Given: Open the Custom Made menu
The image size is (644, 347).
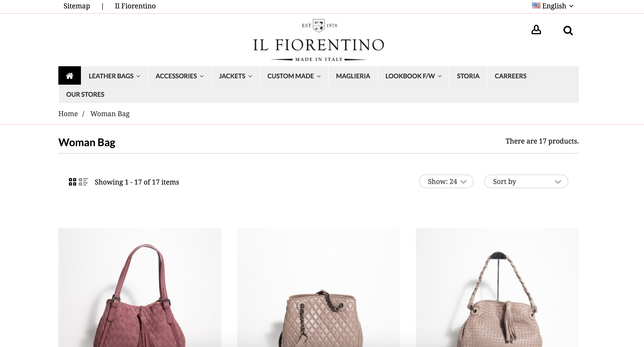Looking at the screenshot, I should point(294,76).
